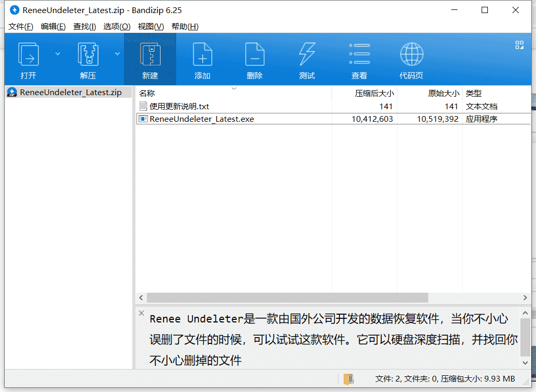Viewport: 536px width, 392px height.
Task: Click the vertical scrollbar thumb of the comment panel
Action: (x=525, y=337)
